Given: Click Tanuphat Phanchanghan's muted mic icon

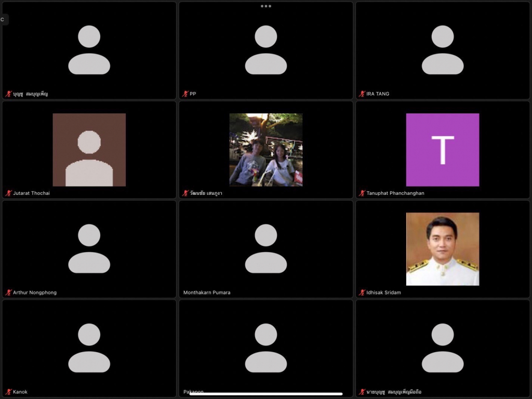Looking at the screenshot, I should point(362,193).
